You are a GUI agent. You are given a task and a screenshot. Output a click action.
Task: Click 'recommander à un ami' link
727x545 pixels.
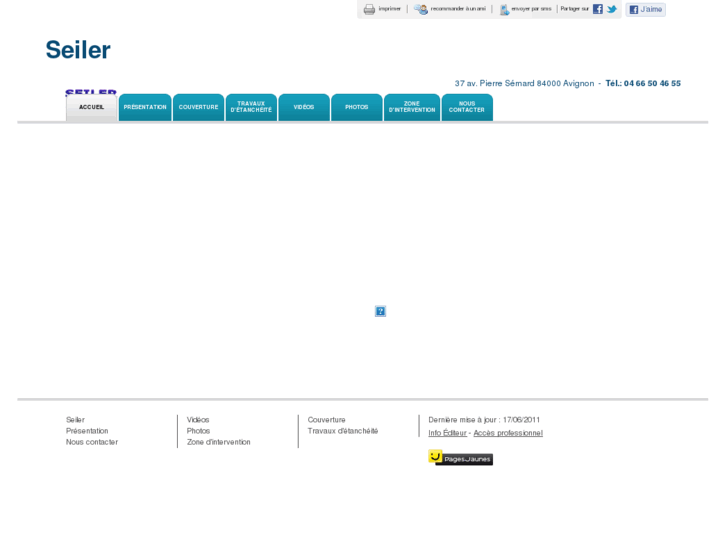(458, 9)
